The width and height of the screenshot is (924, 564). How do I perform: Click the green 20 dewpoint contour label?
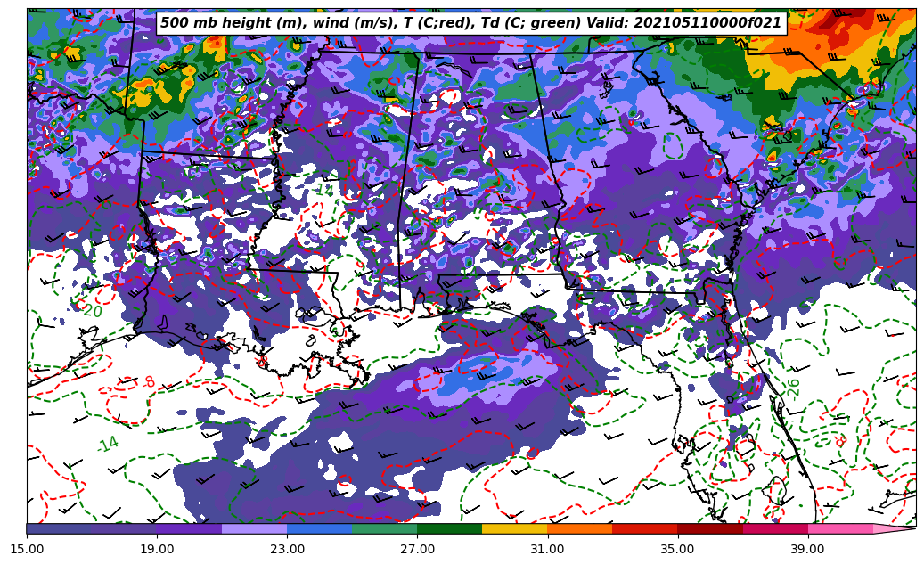point(92,311)
